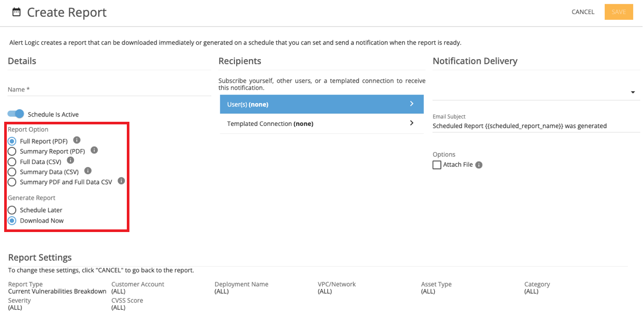Screen dimensions: 644x324
Task: Click the info icon next to Full Report (PDF)
Action: coord(77,140)
